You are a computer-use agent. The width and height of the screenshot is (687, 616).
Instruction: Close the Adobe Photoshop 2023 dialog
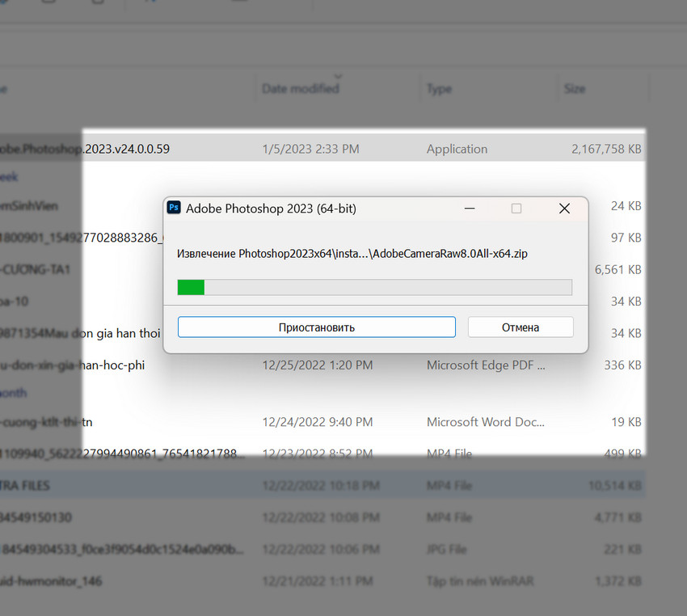click(x=564, y=209)
